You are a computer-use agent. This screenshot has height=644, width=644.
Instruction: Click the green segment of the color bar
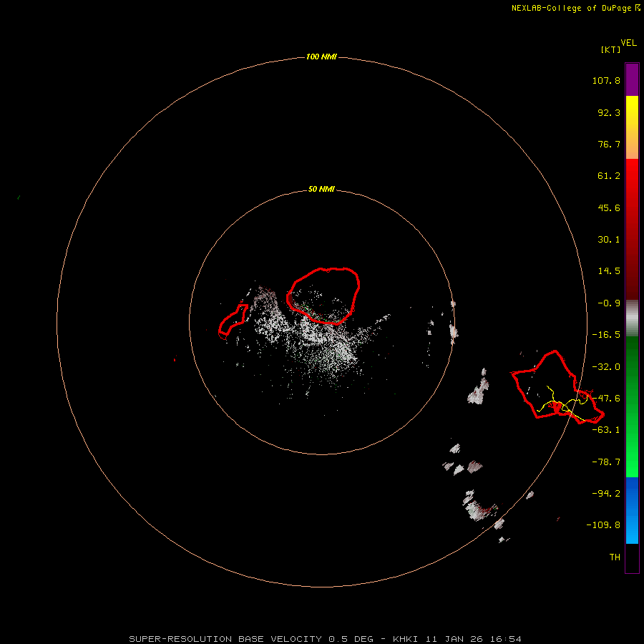pos(632,406)
